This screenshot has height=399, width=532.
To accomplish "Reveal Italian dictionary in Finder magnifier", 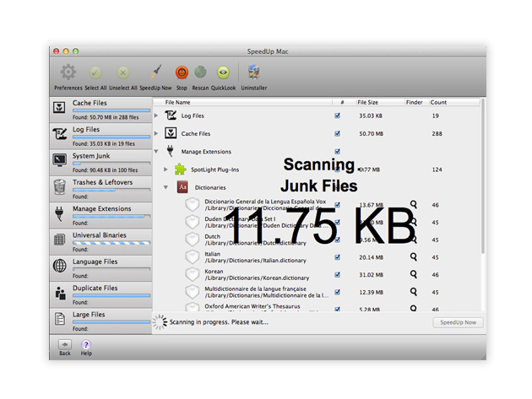I will click(413, 256).
